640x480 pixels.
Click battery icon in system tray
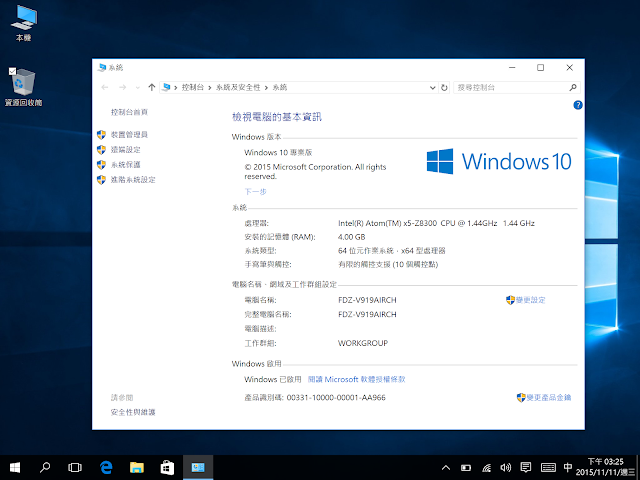(466, 468)
